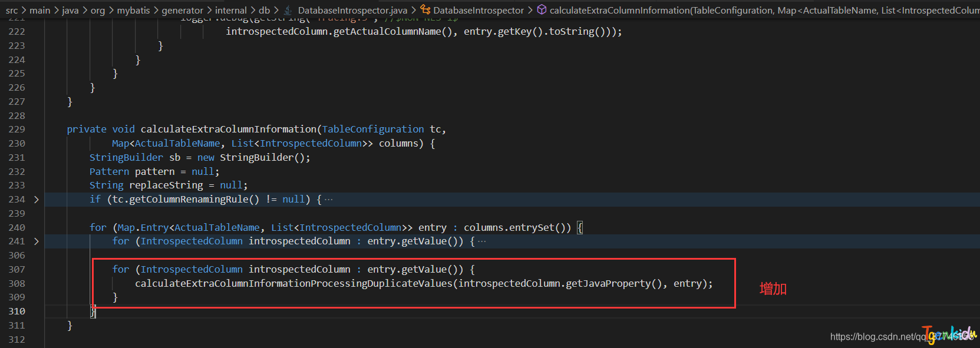Open the 'generator' breadcrumb segment
Viewport: 980px width, 348px height.
pyautogui.click(x=182, y=10)
